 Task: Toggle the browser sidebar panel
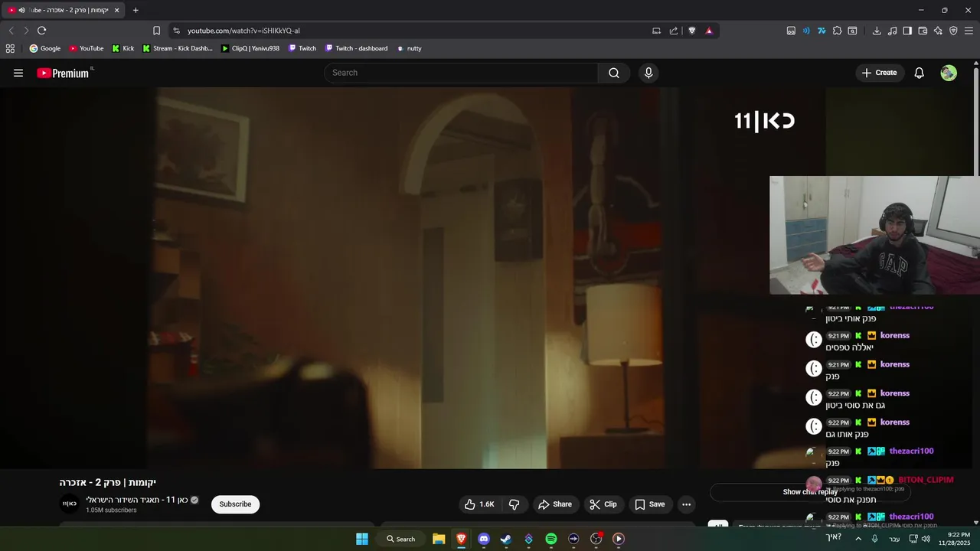pyautogui.click(x=907, y=31)
